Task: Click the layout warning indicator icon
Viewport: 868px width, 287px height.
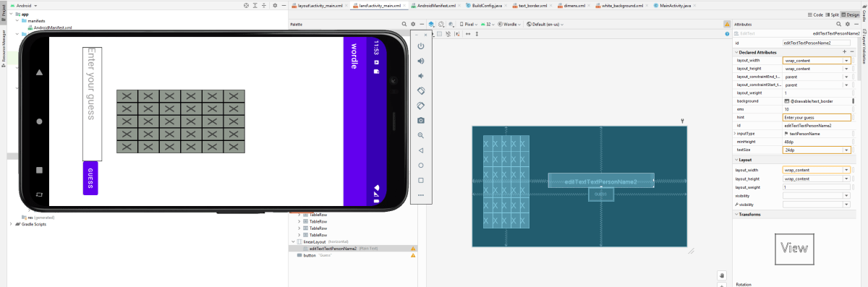Action: pyautogui.click(x=726, y=24)
